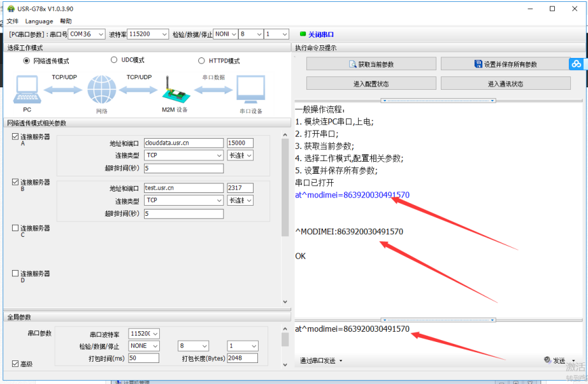Open server A connection type TCP dropdown
This screenshot has width=588, height=384.
183,155
